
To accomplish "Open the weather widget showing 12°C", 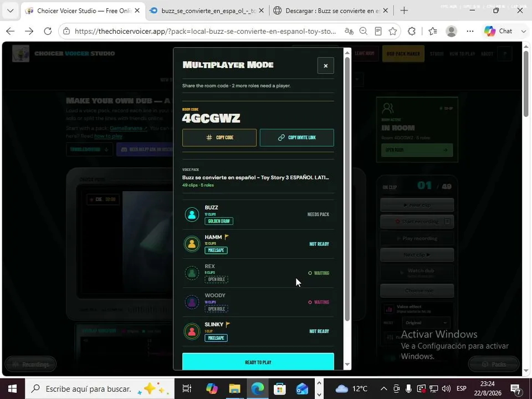I will [x=351, y=389].
